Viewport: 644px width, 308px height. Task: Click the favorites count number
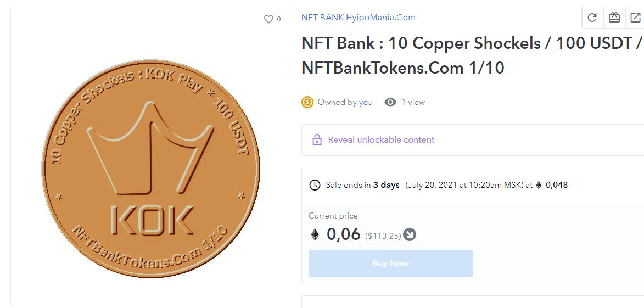(279, 19)
